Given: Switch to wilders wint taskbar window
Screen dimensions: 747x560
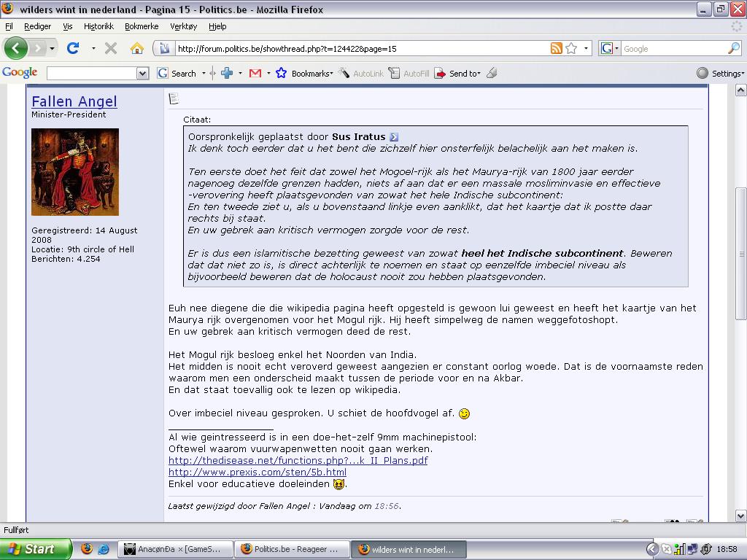Looking at the screenshot, I should (x=409, y=549).
